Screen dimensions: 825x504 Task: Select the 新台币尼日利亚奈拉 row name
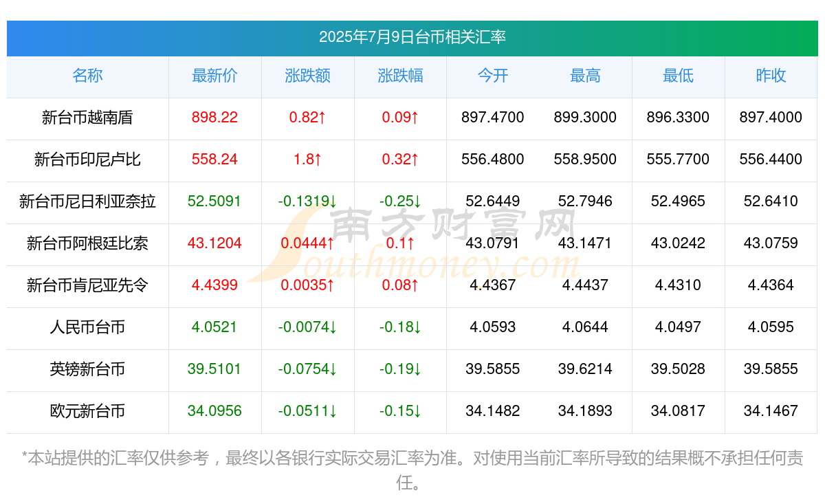[x=87, y=201]
